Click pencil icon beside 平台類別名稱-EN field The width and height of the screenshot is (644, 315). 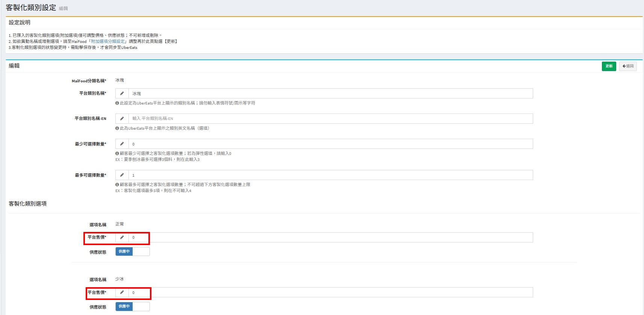(122, 119)
